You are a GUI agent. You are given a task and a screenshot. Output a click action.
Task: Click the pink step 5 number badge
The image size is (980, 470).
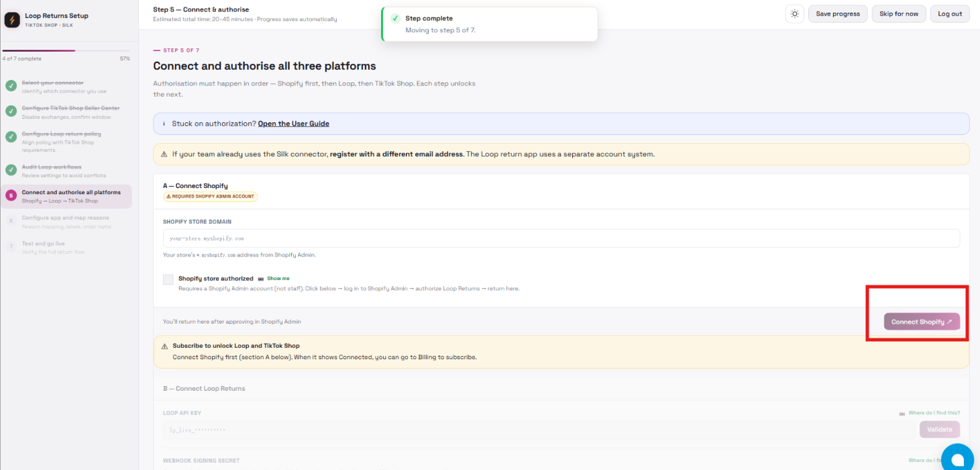click(x=11, y=195)
